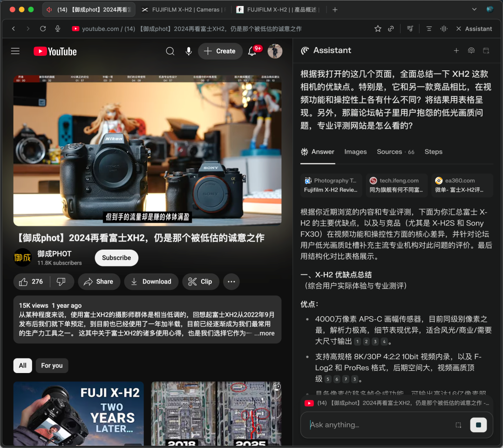
Task: Open the three-dot menu under the video
Action: click(x=231, y=281)
